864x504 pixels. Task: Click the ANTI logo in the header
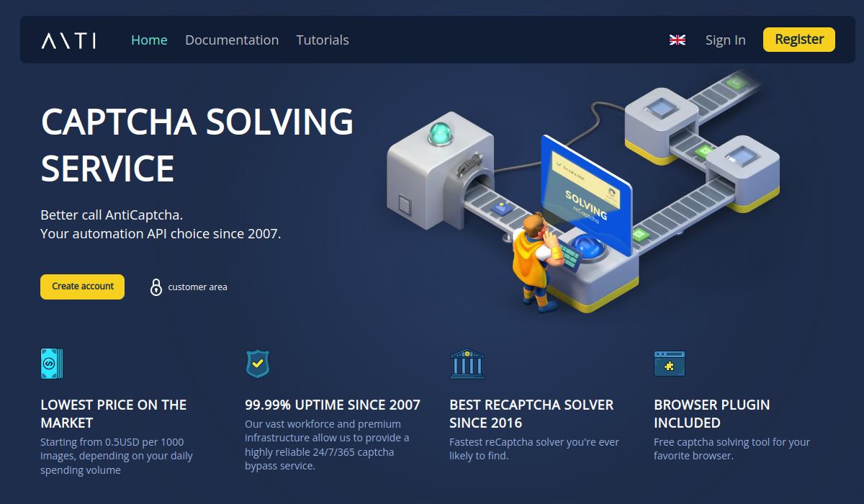pos(68,40)
